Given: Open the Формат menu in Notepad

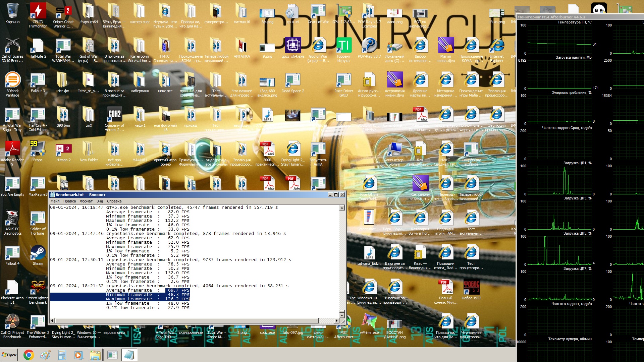Looking at the screenshot, I should (86, 201).
